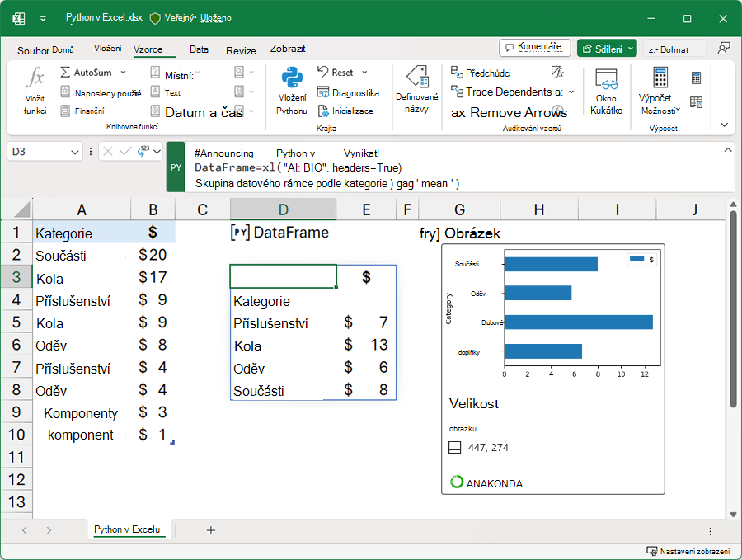Click previous sheet navigation arrow
The width and height of the screenshot is (742, 560).
pos(25,530)
